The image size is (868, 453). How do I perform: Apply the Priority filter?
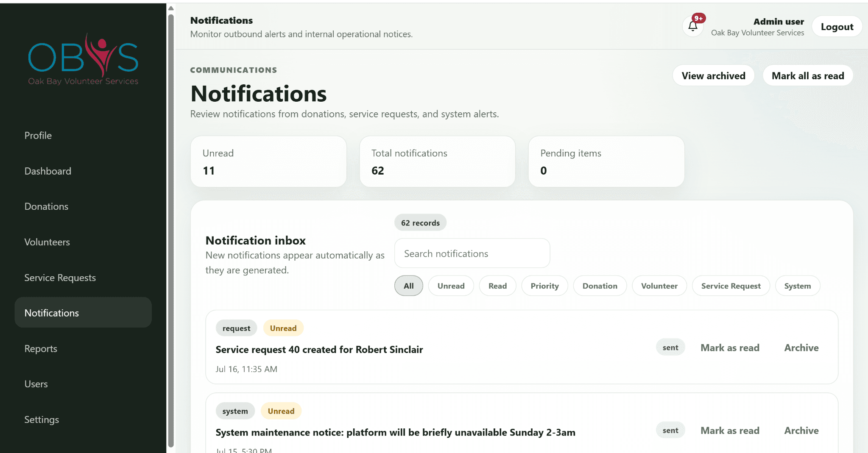(x=544, y=286)
